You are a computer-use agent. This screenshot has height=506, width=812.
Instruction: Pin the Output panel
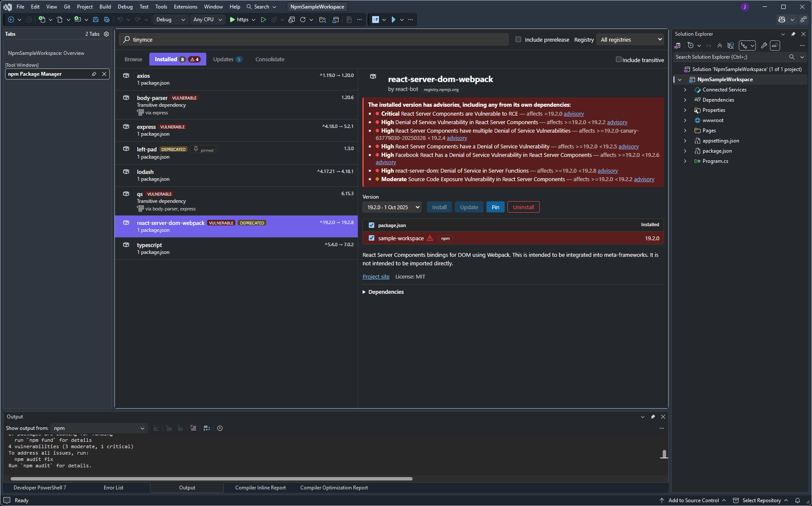(x=653, y=417)
